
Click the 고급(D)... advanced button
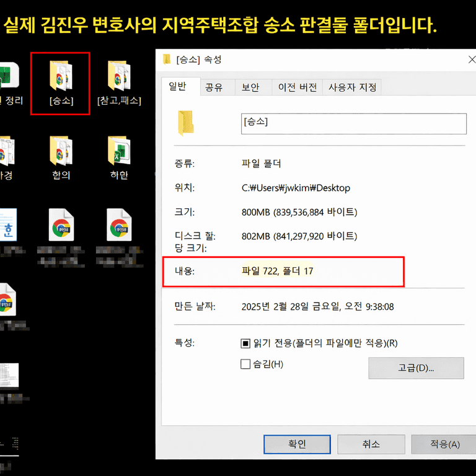[416, 368]
